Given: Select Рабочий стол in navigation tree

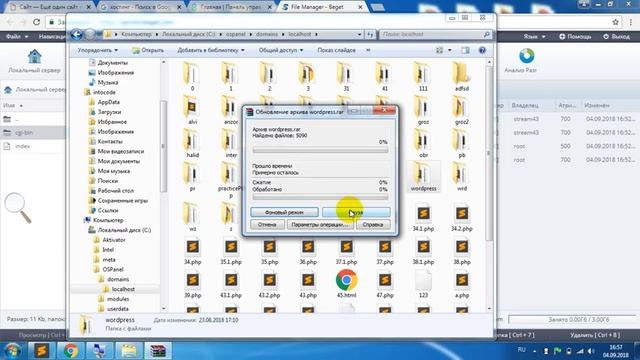Looking at the screenshot, I should (116, 191).
